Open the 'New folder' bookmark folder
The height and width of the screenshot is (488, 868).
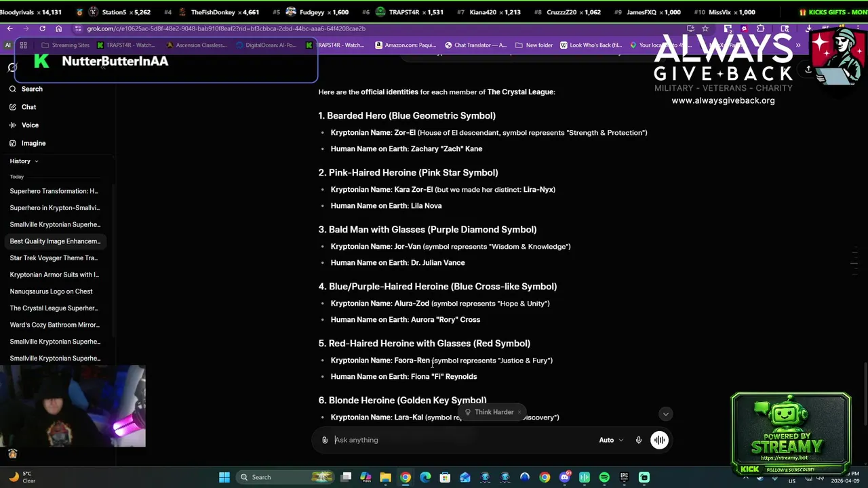534,45
